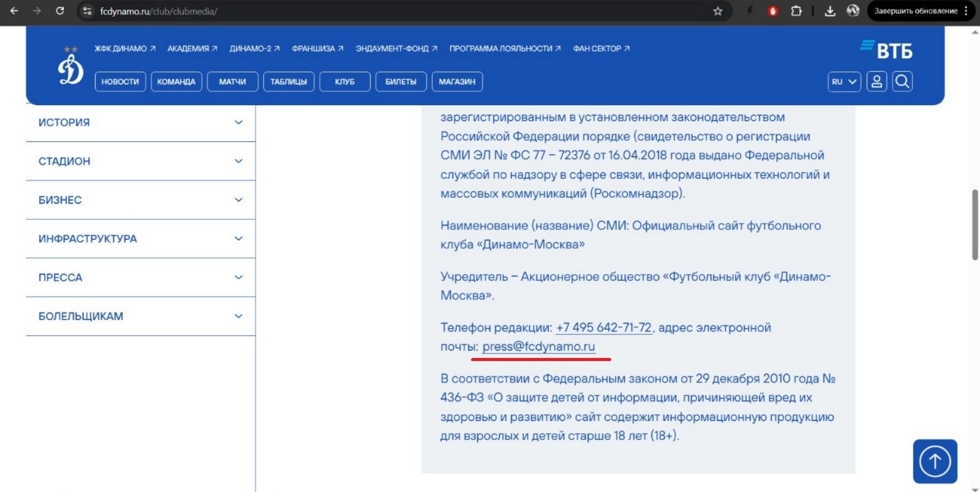Bookmark page with the star icon
980x492 pixels.
718,11
